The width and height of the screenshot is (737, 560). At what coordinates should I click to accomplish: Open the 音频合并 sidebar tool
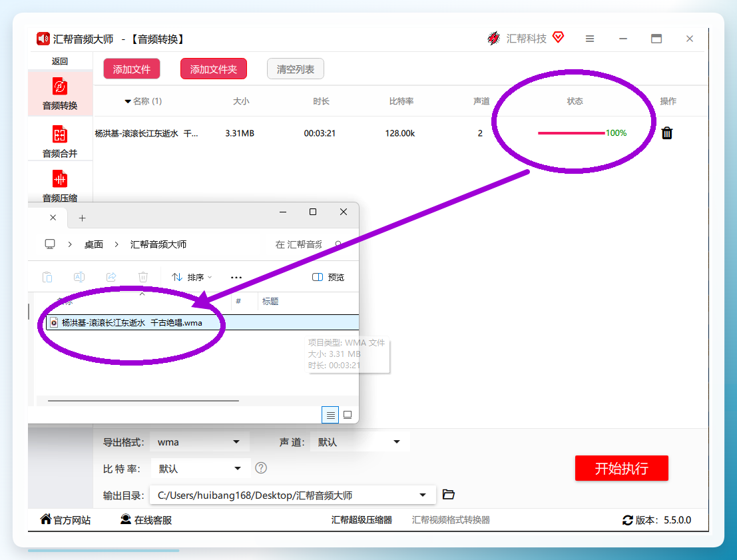60,141
